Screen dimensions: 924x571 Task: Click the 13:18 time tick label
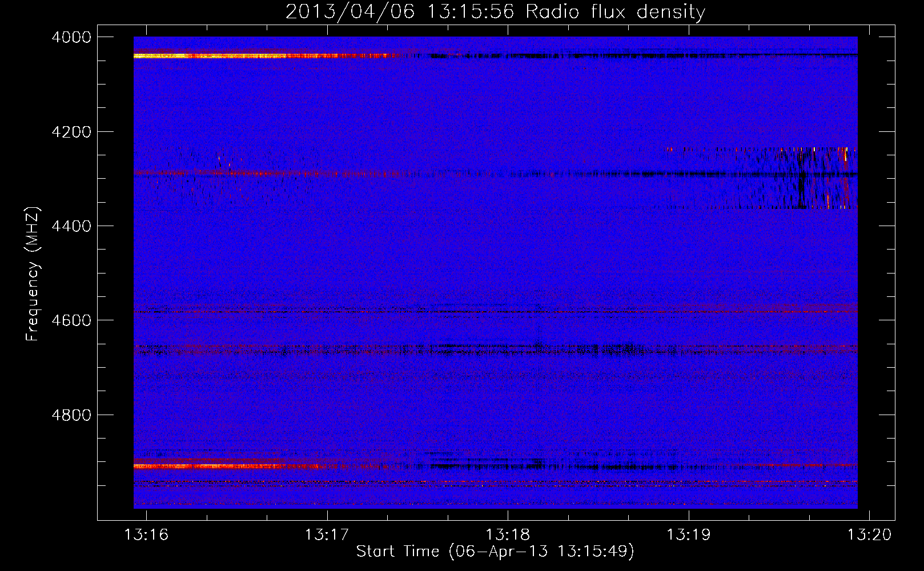508,534
